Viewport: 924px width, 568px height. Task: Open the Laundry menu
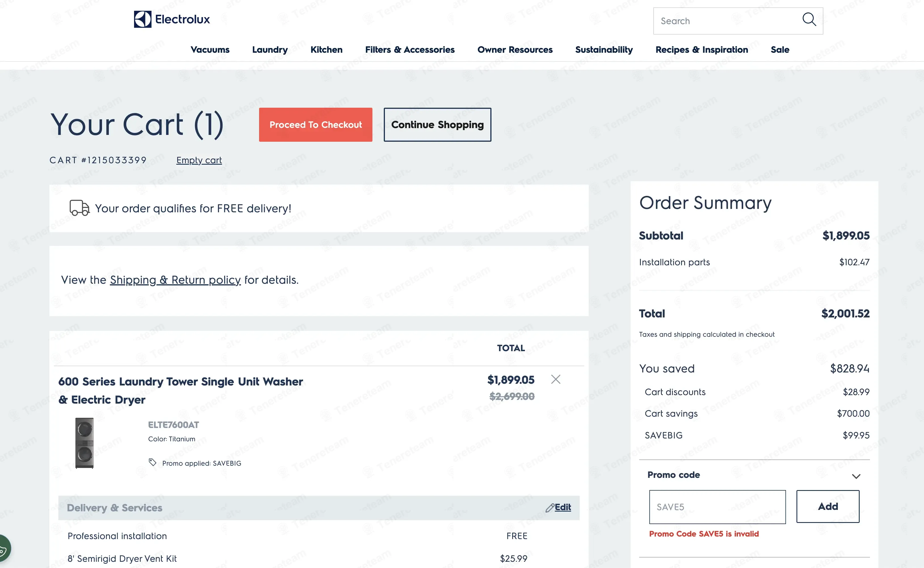click(270, 50)
